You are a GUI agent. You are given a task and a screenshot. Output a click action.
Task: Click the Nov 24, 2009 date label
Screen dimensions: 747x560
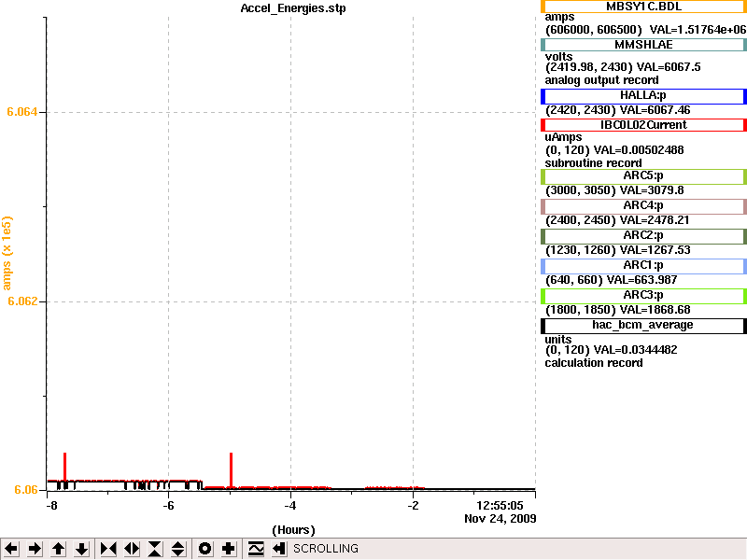(500, 519)
